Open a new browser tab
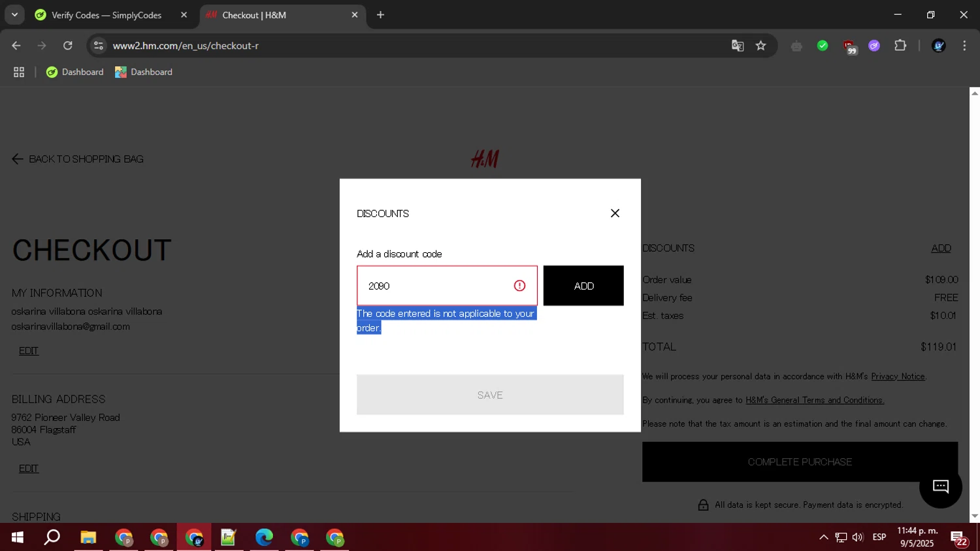This screenshot has width=980, height=551. pos(381,15)
